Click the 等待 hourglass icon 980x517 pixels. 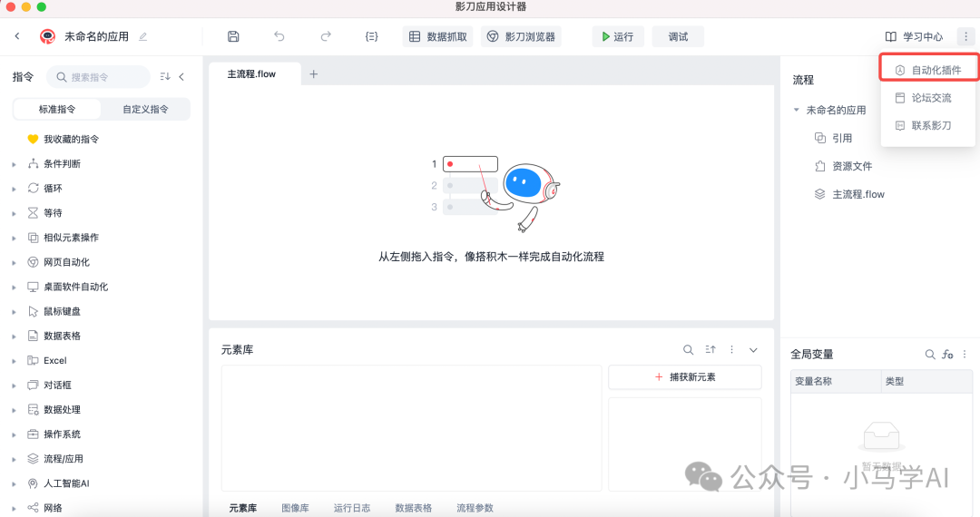34,213
